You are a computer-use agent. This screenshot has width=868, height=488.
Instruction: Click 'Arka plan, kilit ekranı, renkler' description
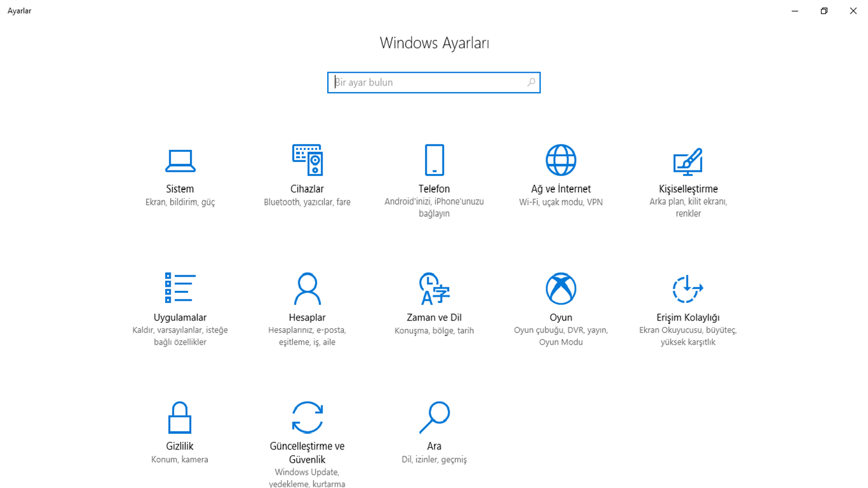[x=688, y=208]
